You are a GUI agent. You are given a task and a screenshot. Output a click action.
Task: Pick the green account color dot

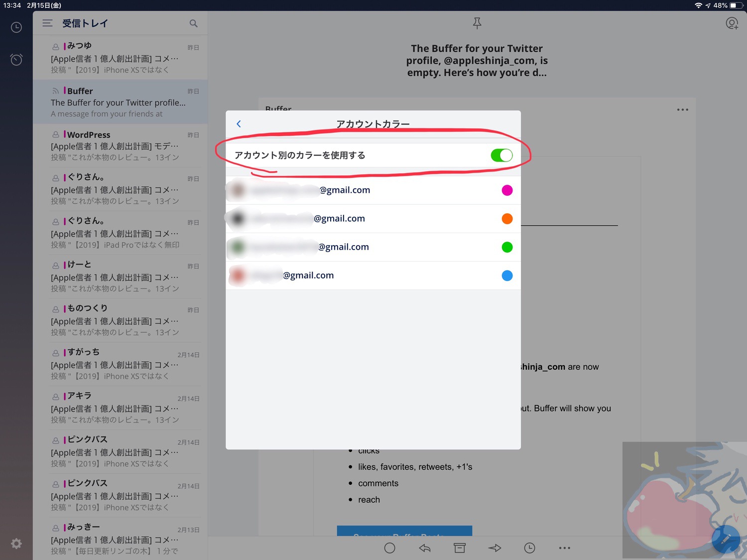(507, 247)
